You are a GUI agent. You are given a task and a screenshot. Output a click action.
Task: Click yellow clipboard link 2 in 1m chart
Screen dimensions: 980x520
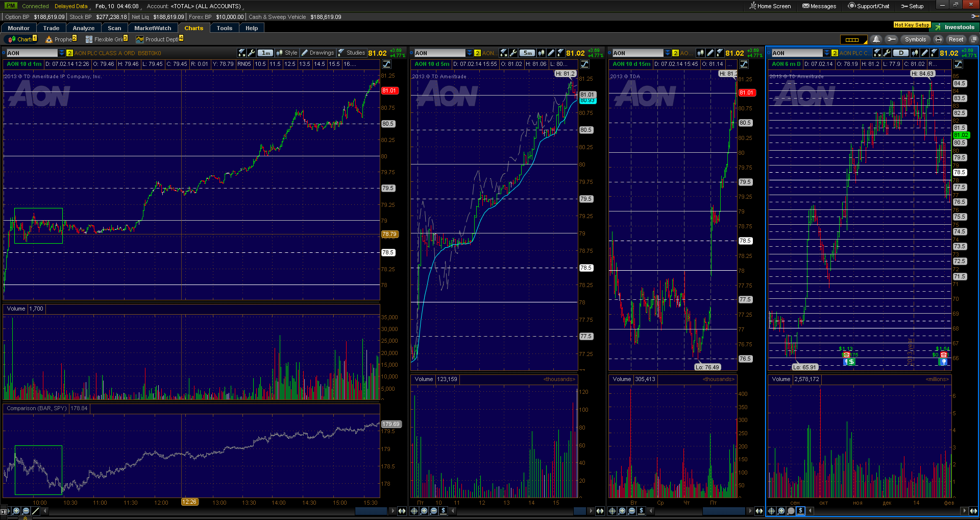pos(70,53)
